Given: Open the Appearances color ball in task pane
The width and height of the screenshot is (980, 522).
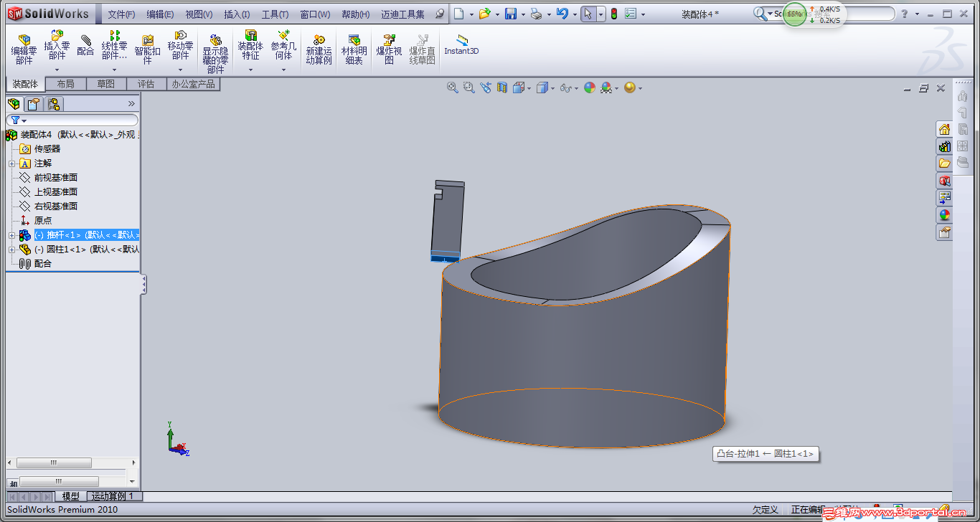Looking at the screenshot, I should pyautogui.click(x=944, y=215).
